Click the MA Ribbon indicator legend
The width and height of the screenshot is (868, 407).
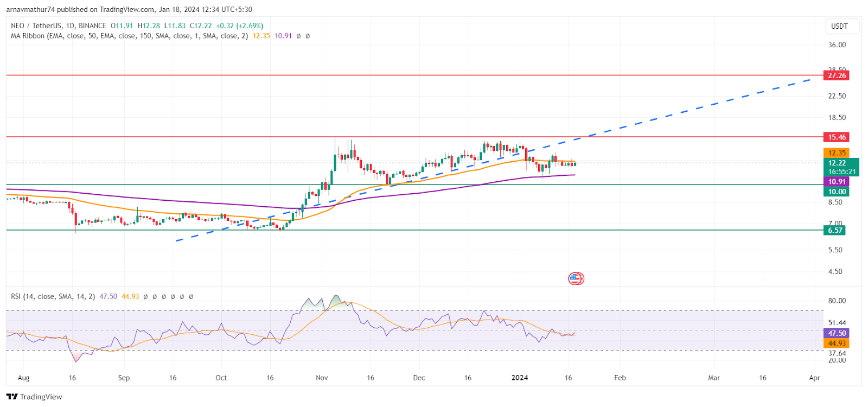pos(129,36)
